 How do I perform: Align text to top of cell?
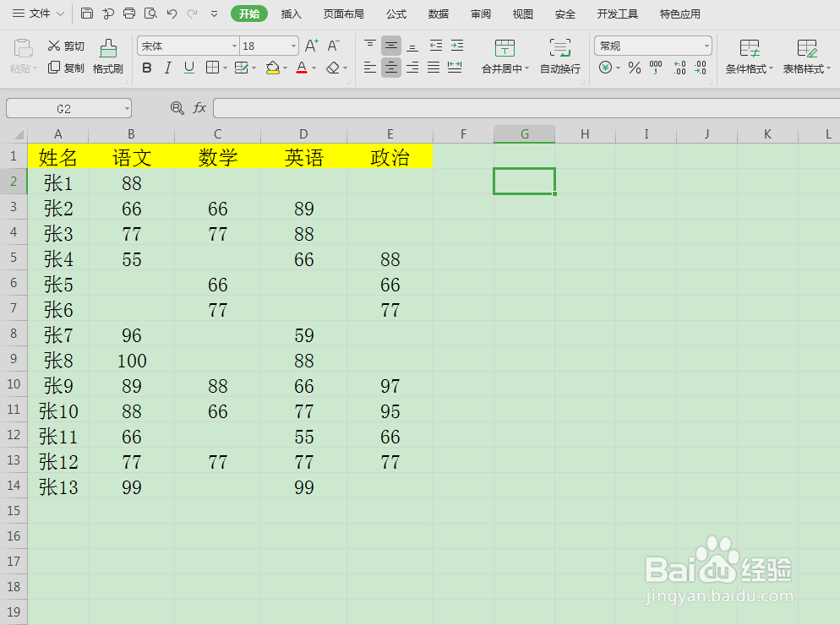point(369,46)
